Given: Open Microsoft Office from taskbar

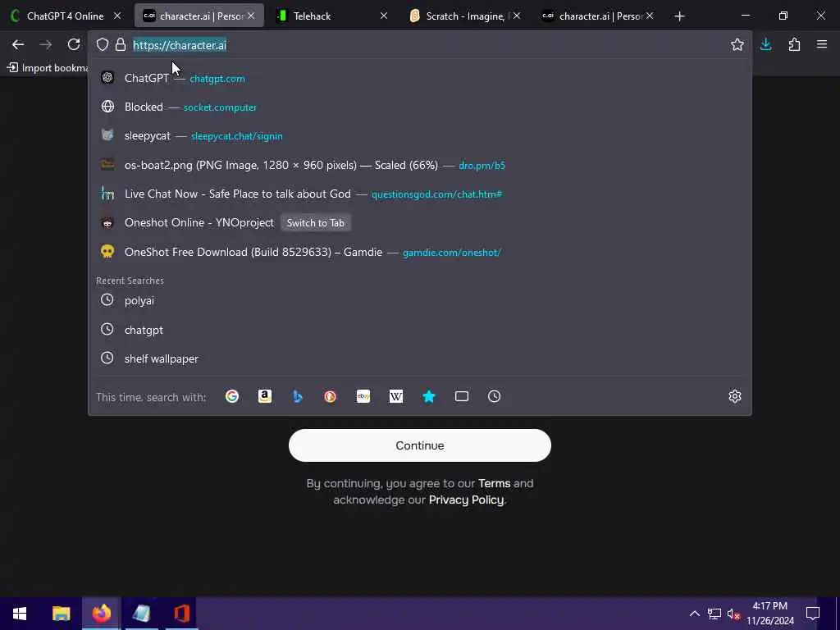Looking at the screenshot, I should click(182, 614).
